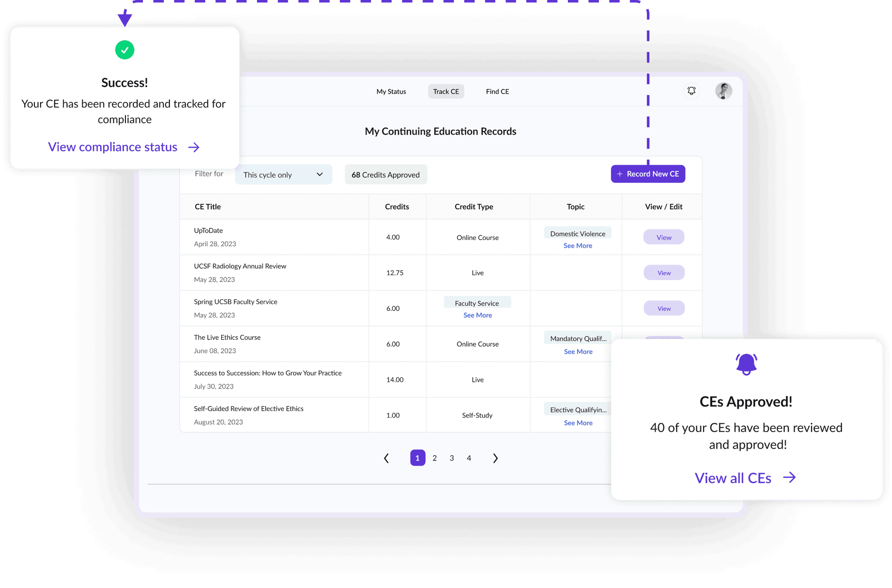Click the green success checkmark icon
This screenshot has width=892, height=588.
pos(125,50)
